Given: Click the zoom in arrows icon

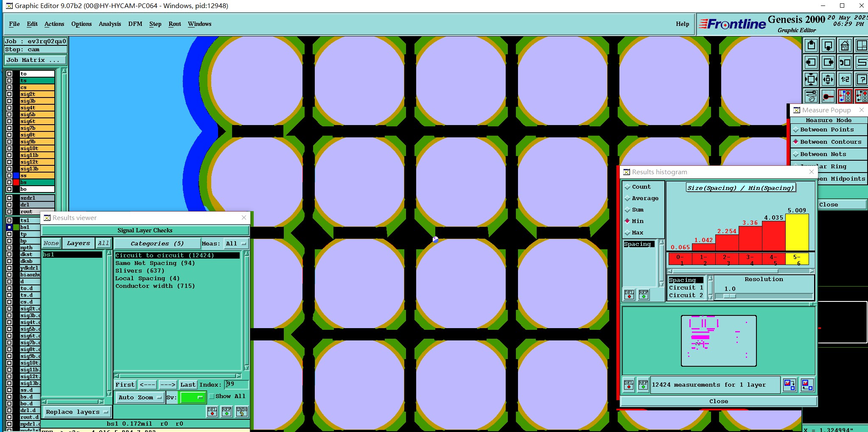Looking at the screenshot, I should (x=811, y=79).
